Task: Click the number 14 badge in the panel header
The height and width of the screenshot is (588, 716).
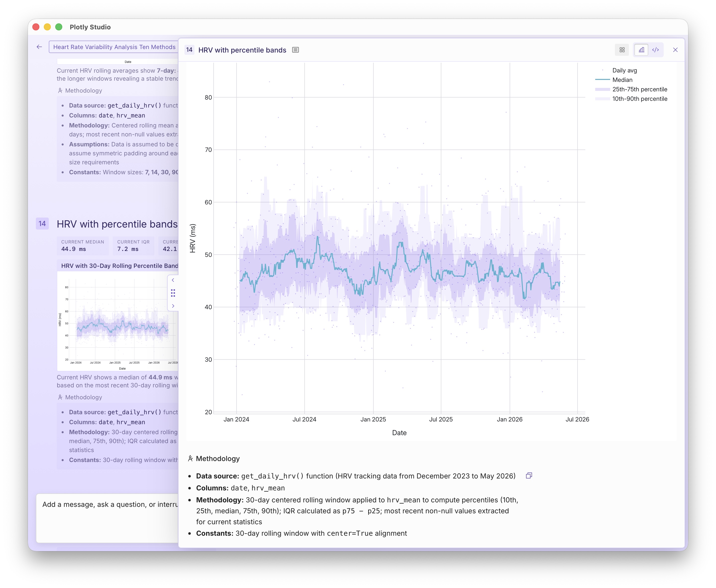Action: [x=189, y=50]
